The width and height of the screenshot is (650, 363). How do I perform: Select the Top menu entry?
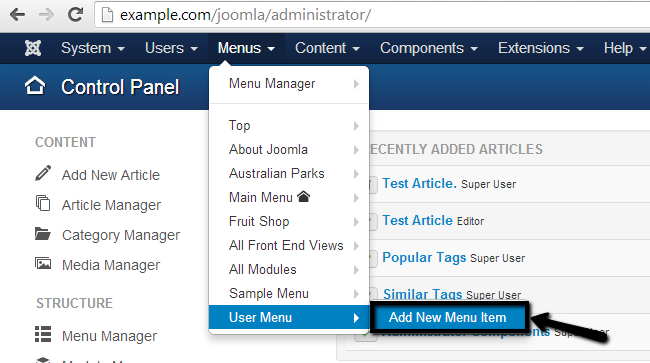click(289, 126)
